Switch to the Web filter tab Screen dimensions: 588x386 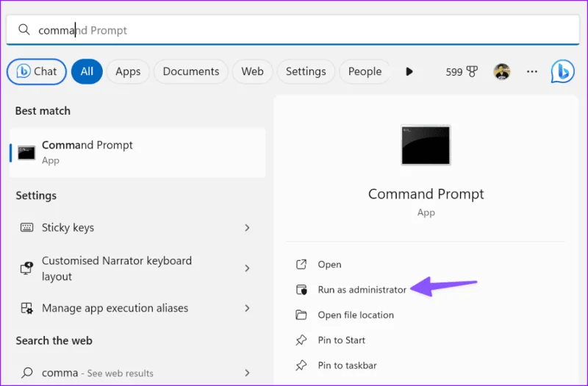click(252, 71)
